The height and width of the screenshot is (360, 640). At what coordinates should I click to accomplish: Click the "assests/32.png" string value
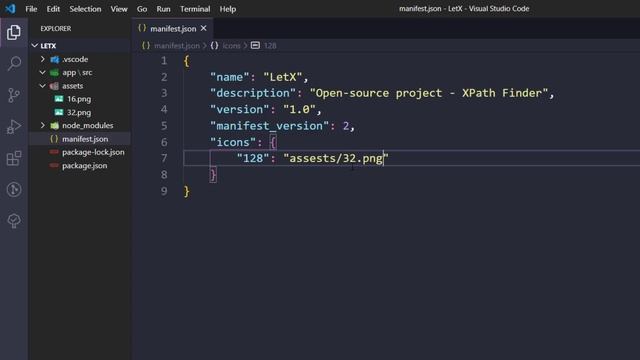[336, 158]
